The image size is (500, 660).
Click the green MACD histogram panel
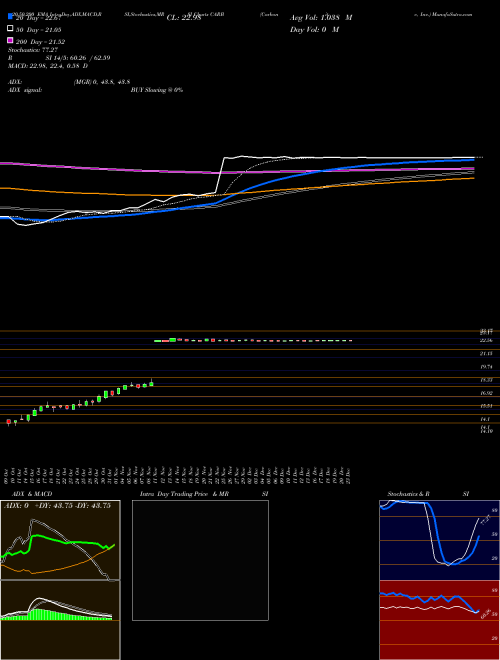[x=60, y=620]
